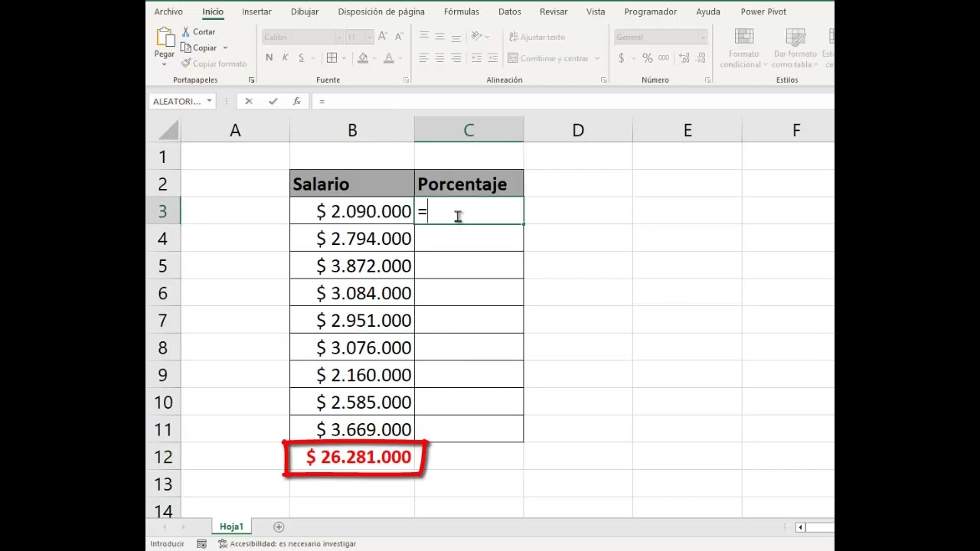
Task: Confirm entry with the checkmark icon
Action: coord(273,100)
